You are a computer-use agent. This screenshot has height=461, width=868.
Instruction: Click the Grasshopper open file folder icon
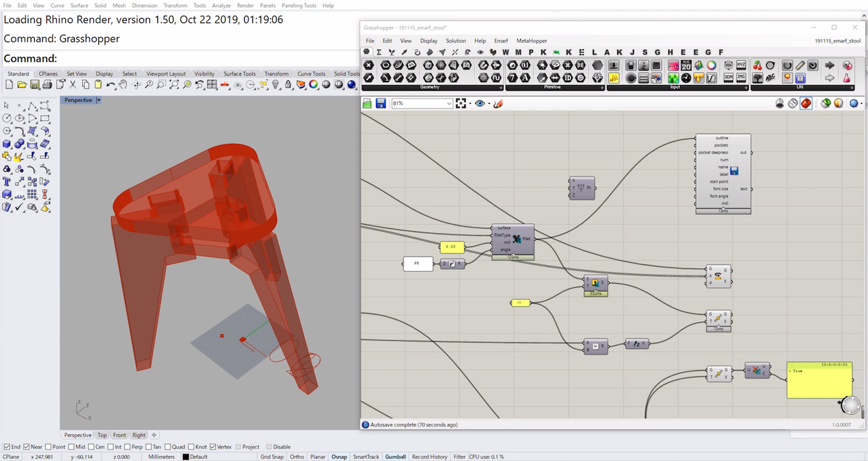[x=367, y=104]
